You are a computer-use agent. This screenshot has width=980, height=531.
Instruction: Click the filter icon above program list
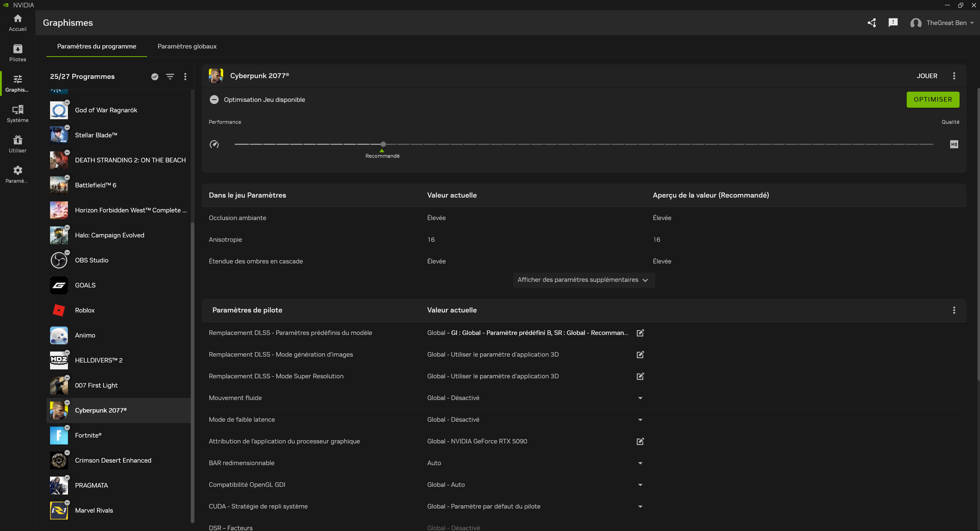tap(170, 76)
